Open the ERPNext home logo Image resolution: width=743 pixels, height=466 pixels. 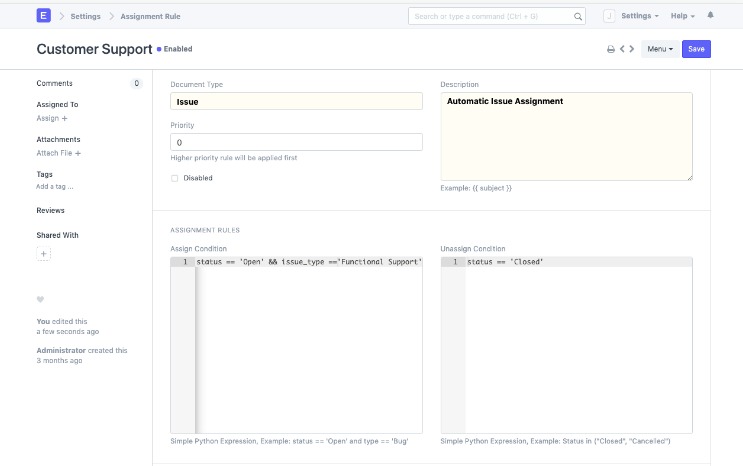click(44, 16)
